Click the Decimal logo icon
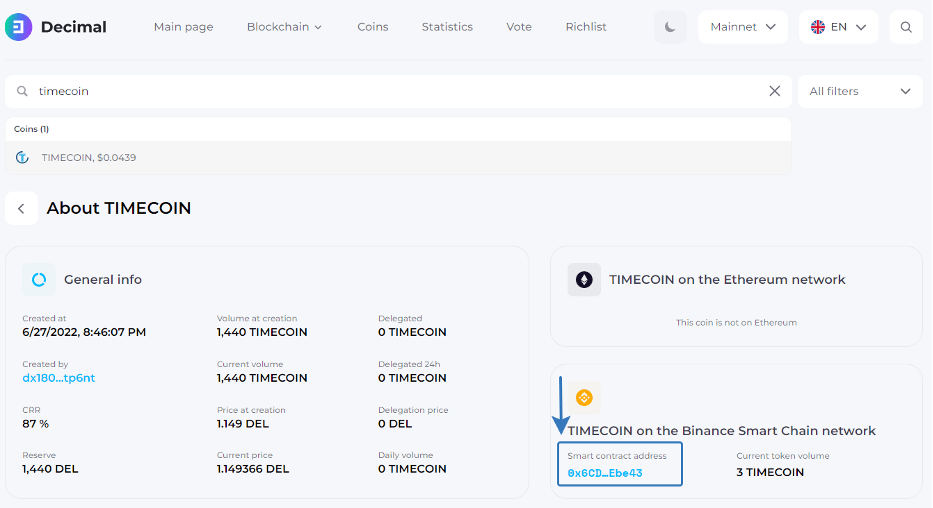The image size is (933, 508). (18, 27)
